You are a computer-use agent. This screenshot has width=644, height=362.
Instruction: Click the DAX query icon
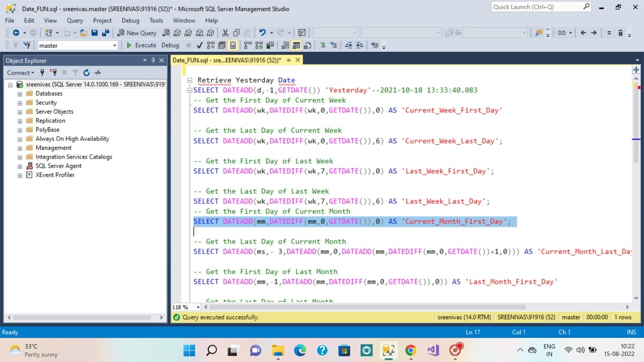point(210,33)
